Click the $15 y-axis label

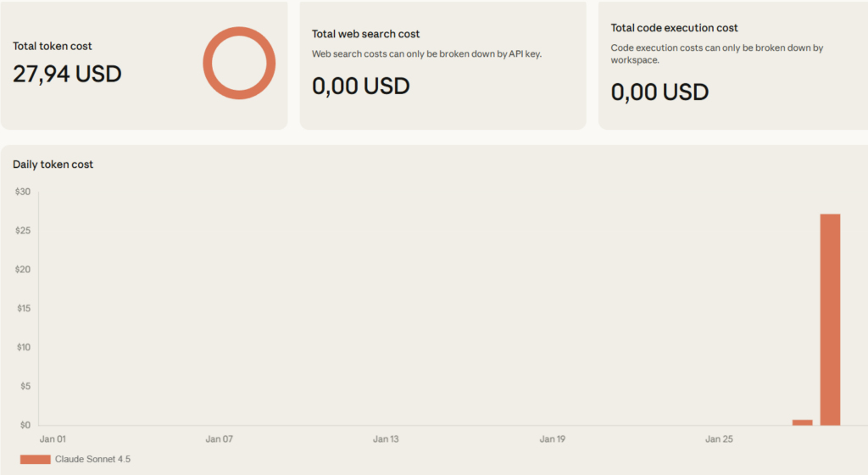pyautogui.click(x=23, y=309)
